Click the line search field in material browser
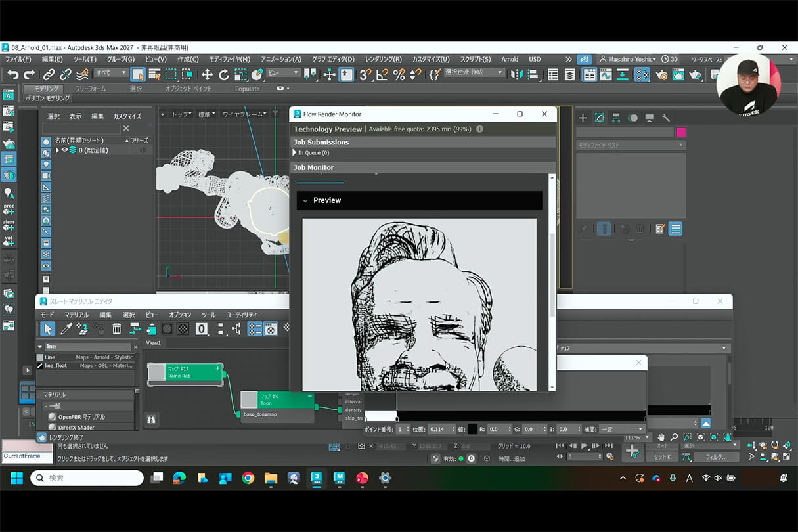 [x=87, y=346]
